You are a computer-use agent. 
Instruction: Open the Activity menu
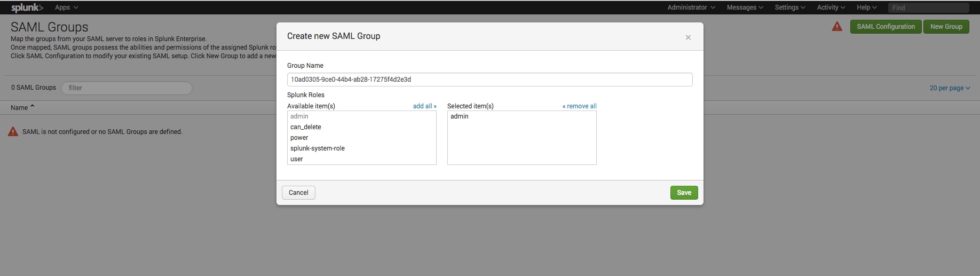831,7
